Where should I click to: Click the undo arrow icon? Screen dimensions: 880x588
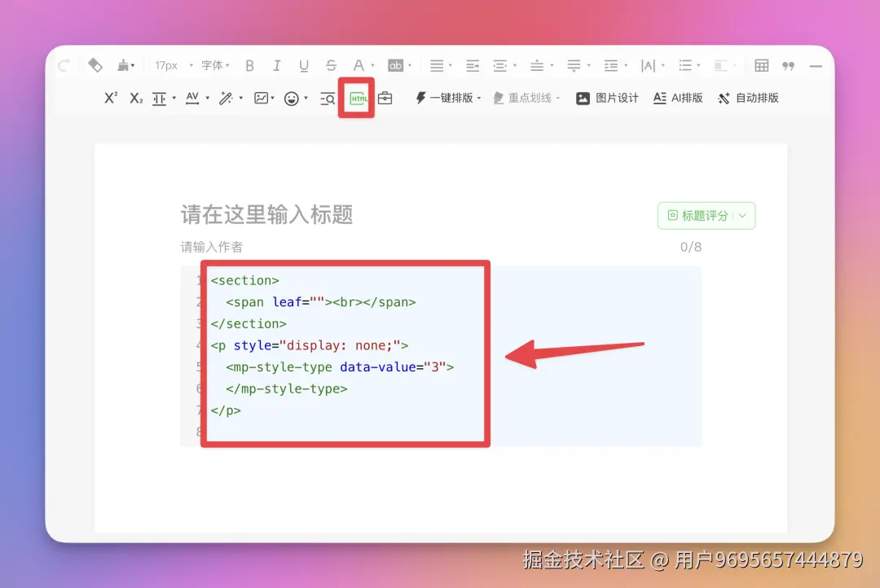coord(64,65)
